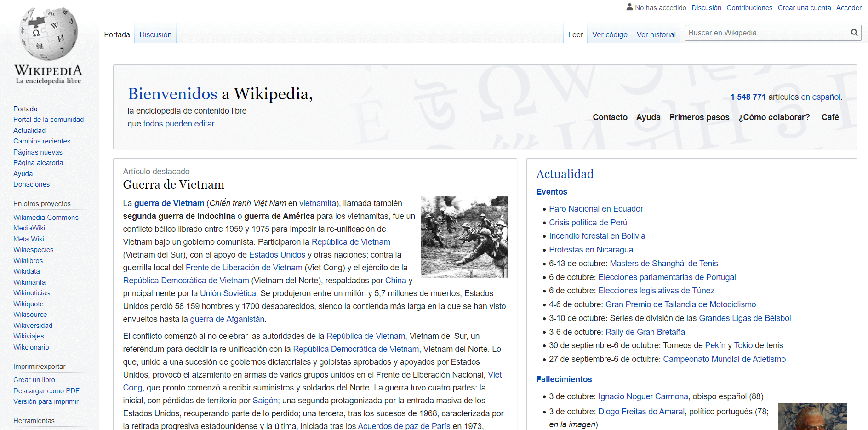Open the Wikilibros link
The width and height of the screenshot is (868, 430).
coord(28,261)
